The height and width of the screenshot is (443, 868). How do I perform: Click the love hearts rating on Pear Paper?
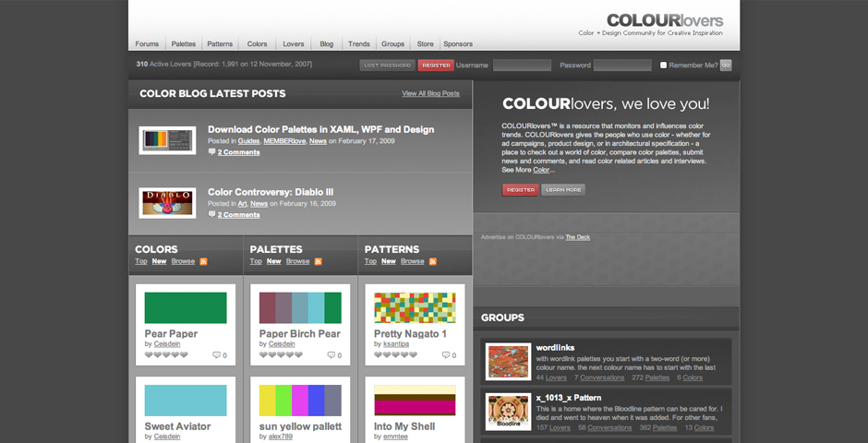click(166, 355)
